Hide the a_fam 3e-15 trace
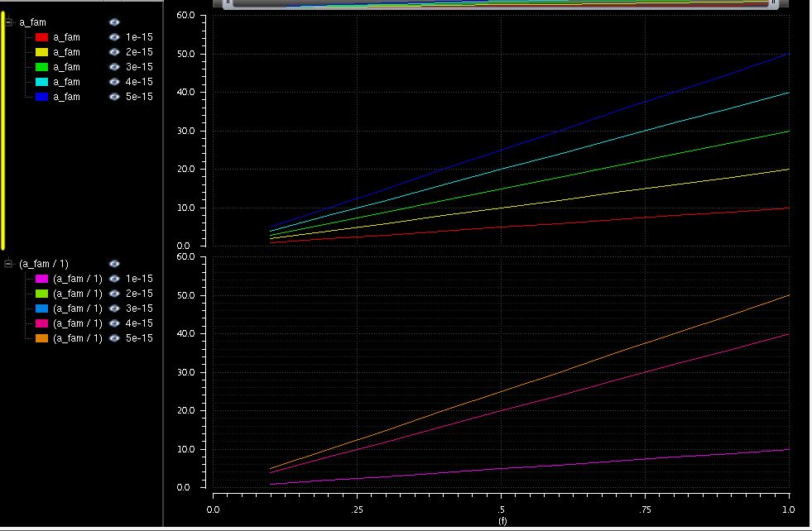 (114, 67)
